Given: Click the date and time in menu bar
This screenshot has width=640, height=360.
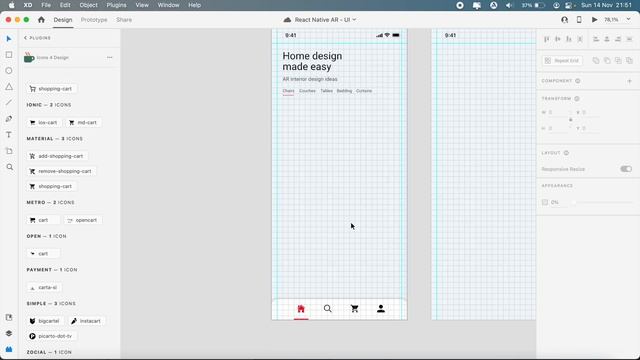Looking at the screenshot, I should point(606,5).
